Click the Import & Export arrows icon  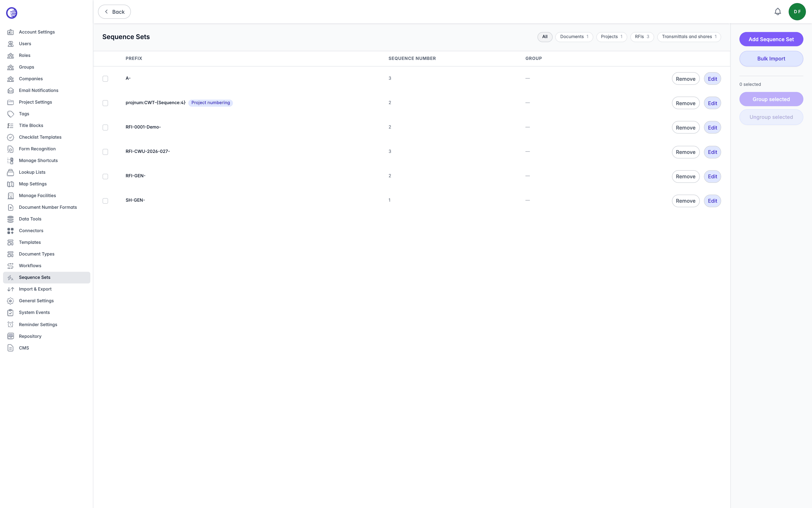coord(11,289)
